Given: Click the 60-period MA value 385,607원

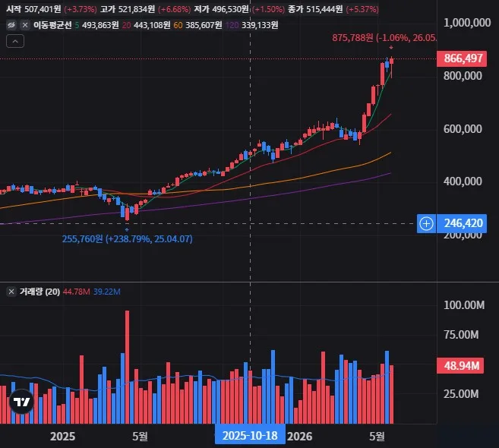Looking at the screenshot, I should coord(204,25).
